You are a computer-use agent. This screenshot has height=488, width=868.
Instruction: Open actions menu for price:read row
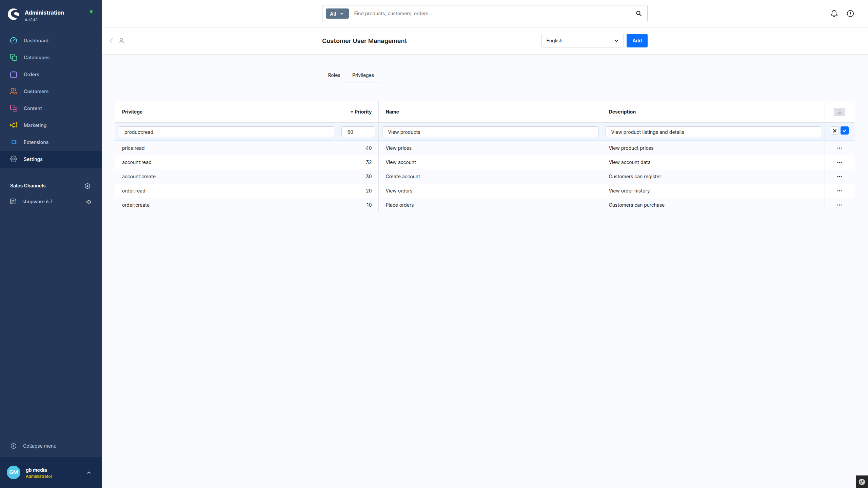pos(840,148)
